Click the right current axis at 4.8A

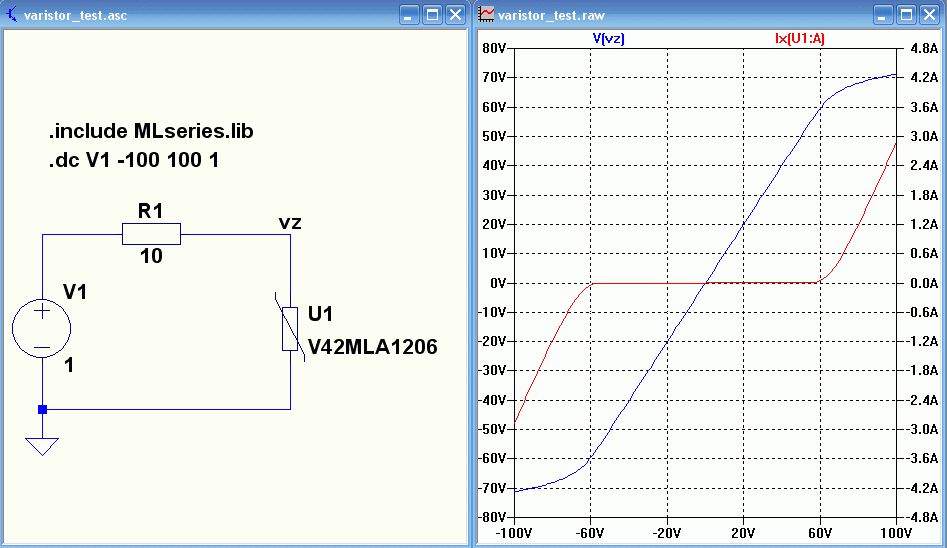[924, 48]
